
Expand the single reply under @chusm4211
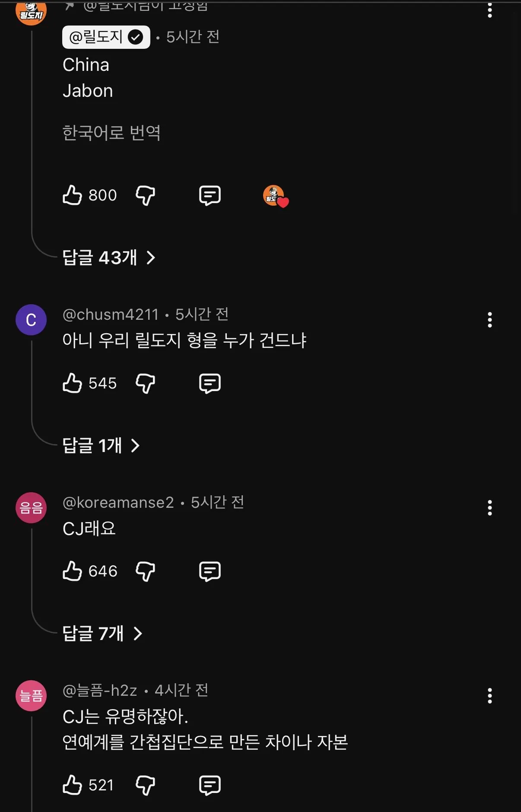pos(101,446)
